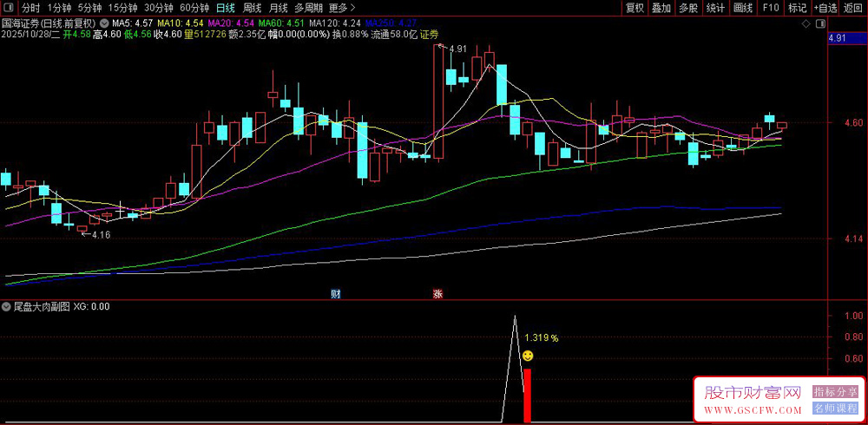Image resolution: width=868 pixels, height=425 pixels.
Task: Open F10 company information
Action: [770, 8]
